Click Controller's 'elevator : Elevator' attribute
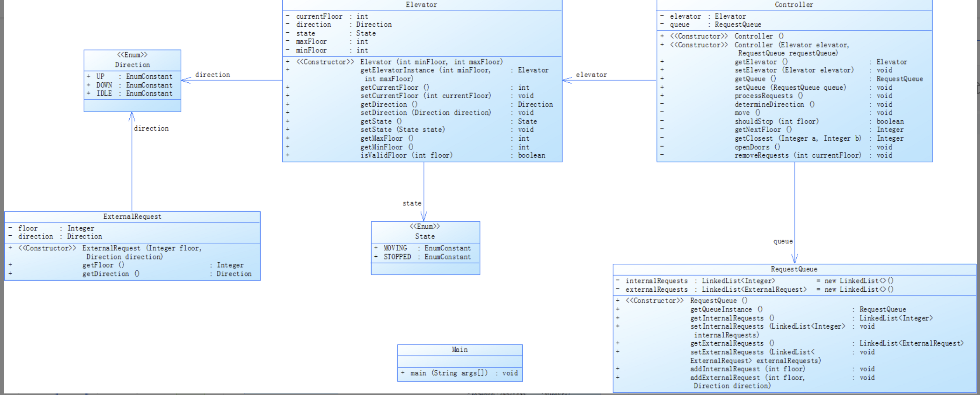 pos(703,16)
